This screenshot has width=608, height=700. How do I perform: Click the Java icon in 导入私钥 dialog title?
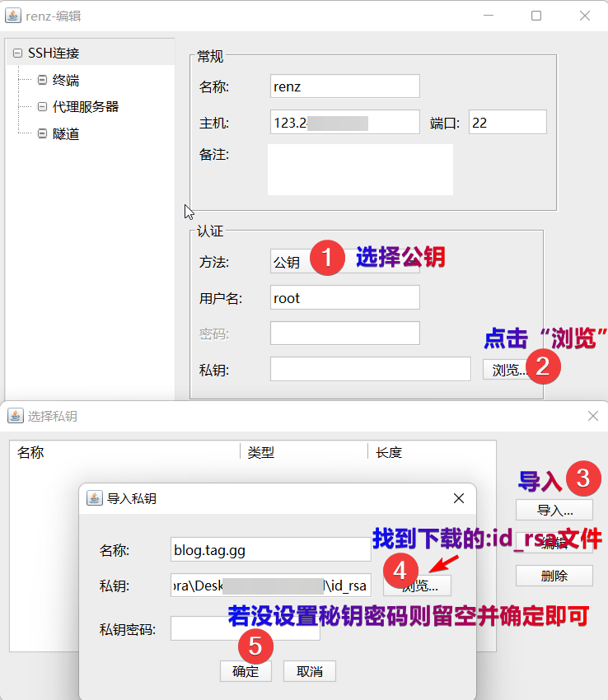coord(94,498)
